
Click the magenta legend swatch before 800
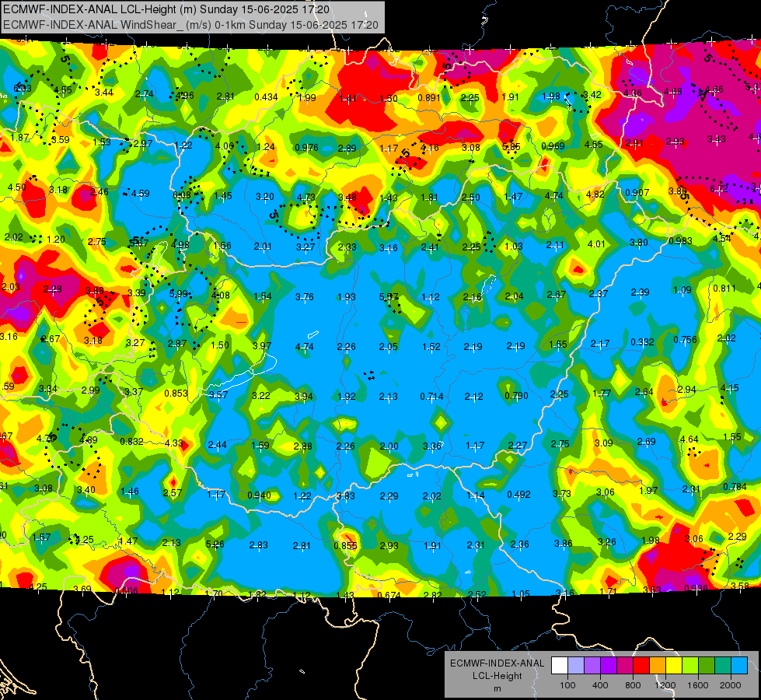point(625,665)
